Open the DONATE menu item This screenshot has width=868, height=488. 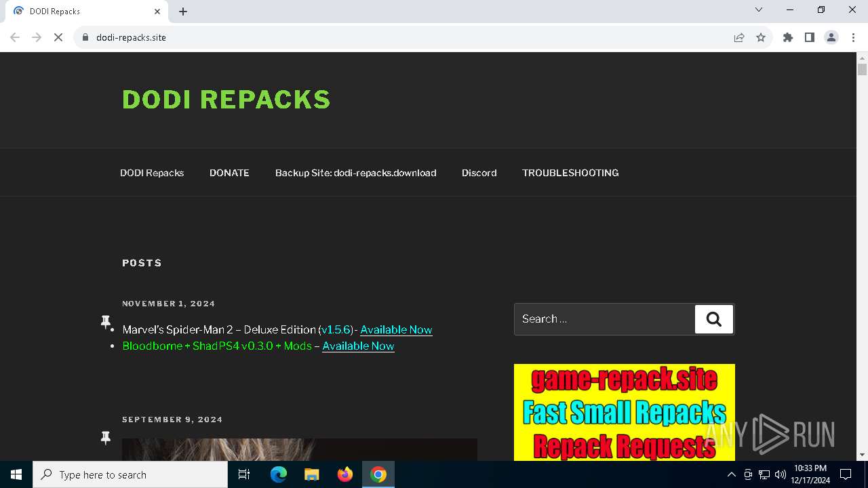pos(229,173)
